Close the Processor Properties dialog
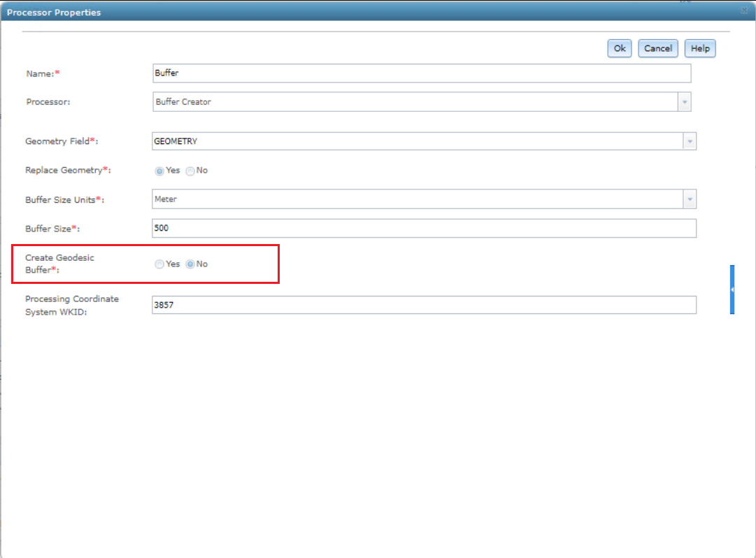Viewport: 756px width, 558px height. pos(744,10)
